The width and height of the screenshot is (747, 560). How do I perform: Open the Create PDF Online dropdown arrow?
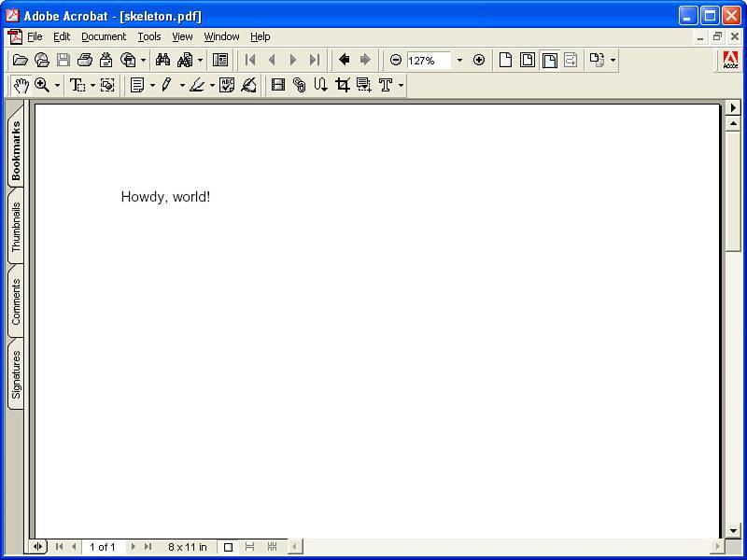pyautogui.click(x=143, y=60)
